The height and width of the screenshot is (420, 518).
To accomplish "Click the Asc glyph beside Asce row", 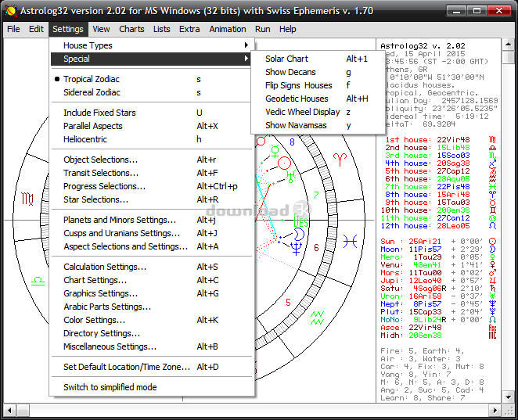I will pyautogui.click(x=492, y=328).
